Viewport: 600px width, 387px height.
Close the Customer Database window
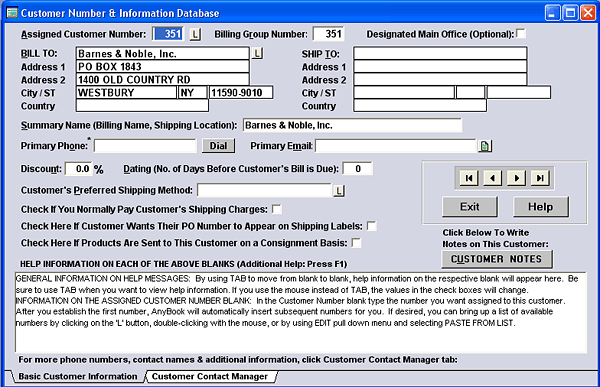588,13
